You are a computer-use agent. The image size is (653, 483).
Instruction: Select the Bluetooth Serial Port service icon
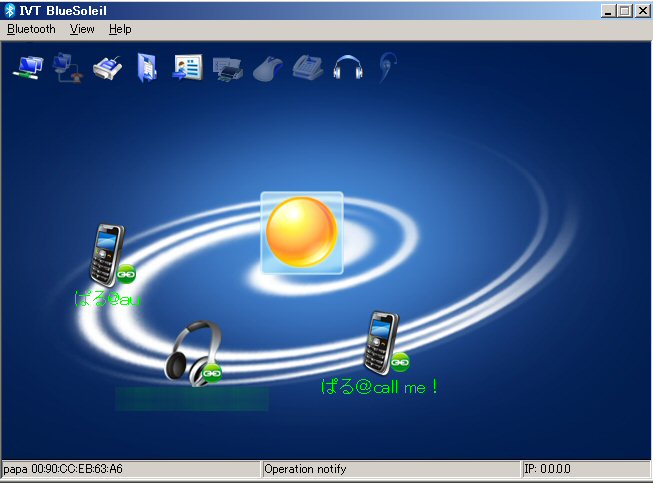click(107, 68)
